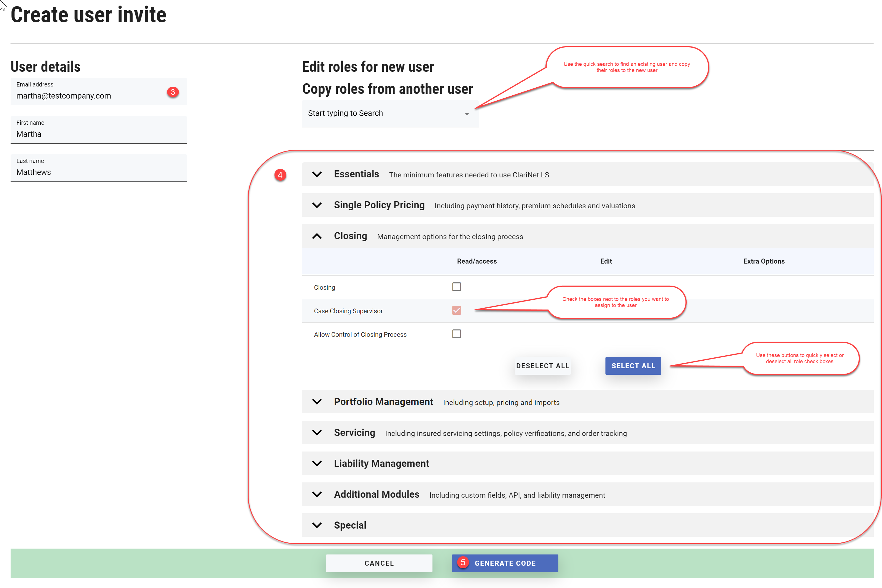The height and width of the screenshot is (588, 882).
Task: Expand the Portfolio Management chevron
Action: [x=317, y=402]
